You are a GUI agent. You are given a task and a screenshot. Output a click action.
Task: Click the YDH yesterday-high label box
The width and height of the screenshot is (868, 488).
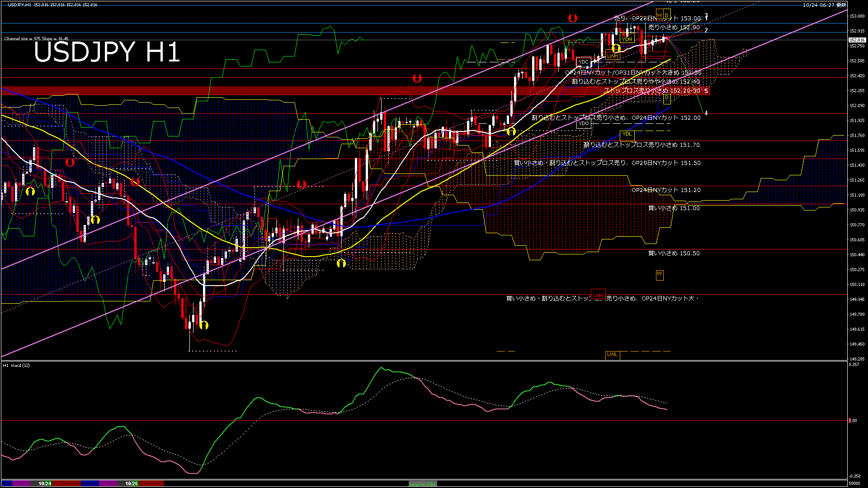point(627,39)
